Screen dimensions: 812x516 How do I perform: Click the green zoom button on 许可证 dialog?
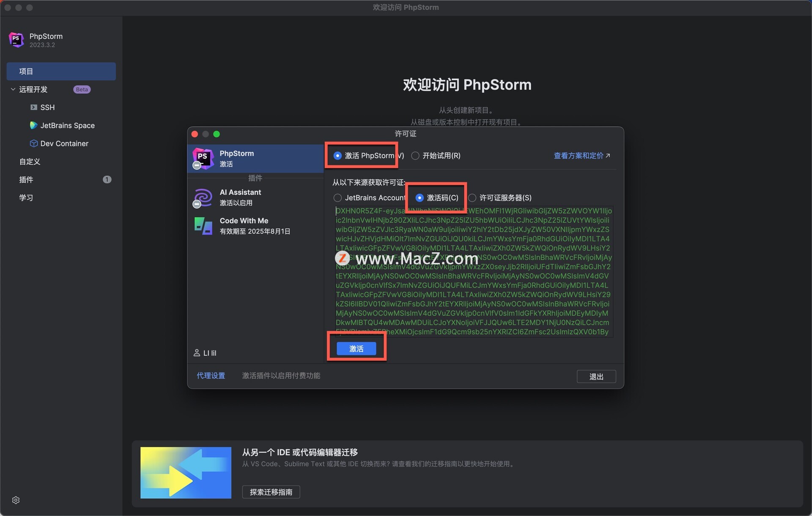[217, 134]
